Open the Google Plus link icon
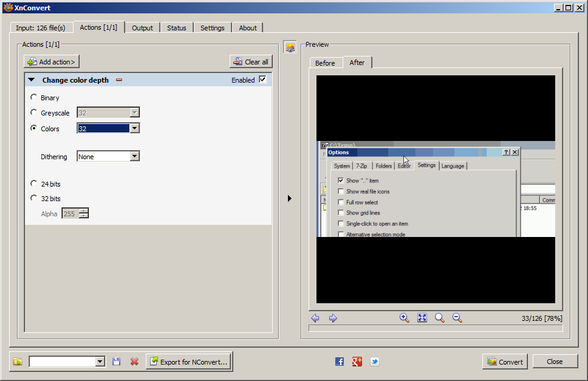 pyautogui.click(x=357, y=362)
